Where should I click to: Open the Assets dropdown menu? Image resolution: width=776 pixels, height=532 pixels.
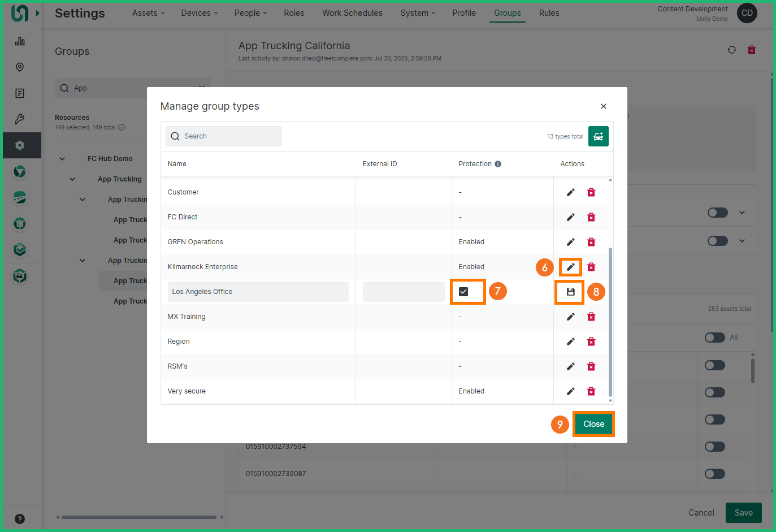(148, 13)
